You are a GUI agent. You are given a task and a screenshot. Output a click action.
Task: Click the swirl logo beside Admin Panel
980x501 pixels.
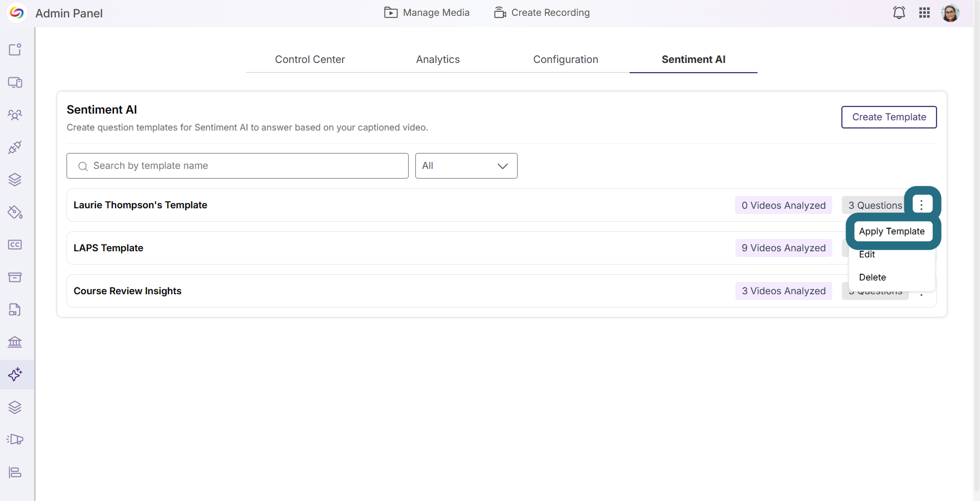pos(17,13)
